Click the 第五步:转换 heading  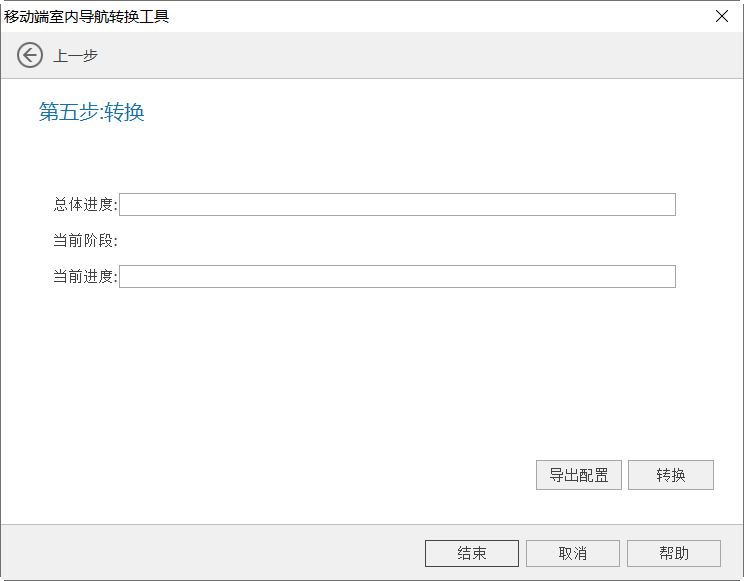coord(92,112)
